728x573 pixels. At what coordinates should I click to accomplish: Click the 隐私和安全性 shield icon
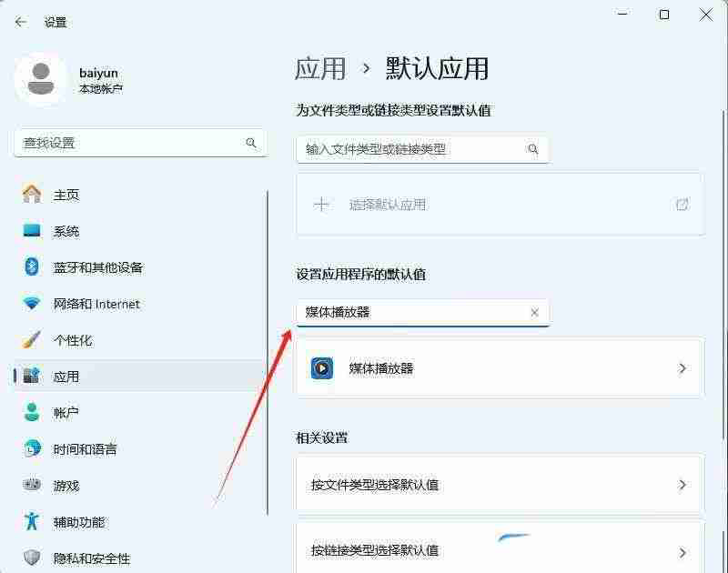click(32, 558)
